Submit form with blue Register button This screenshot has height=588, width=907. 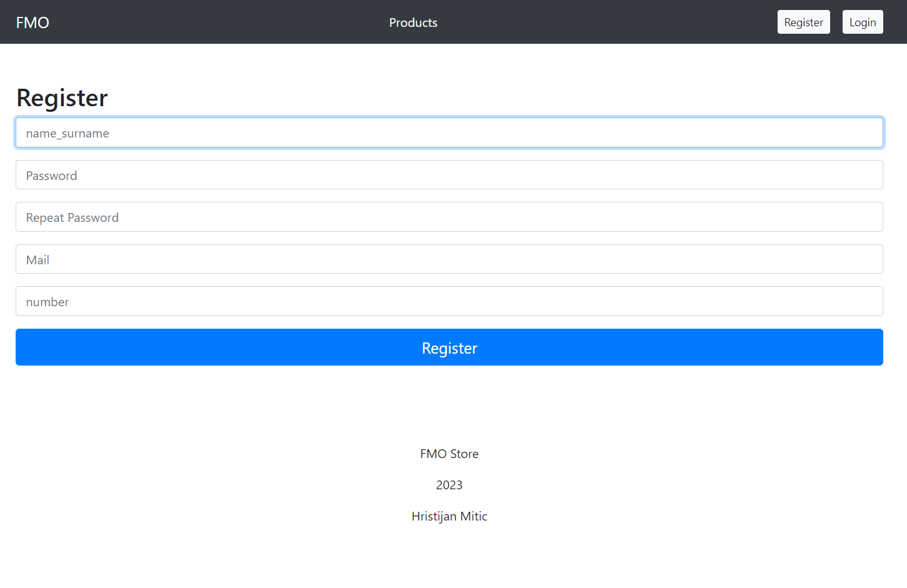(449, 347)
